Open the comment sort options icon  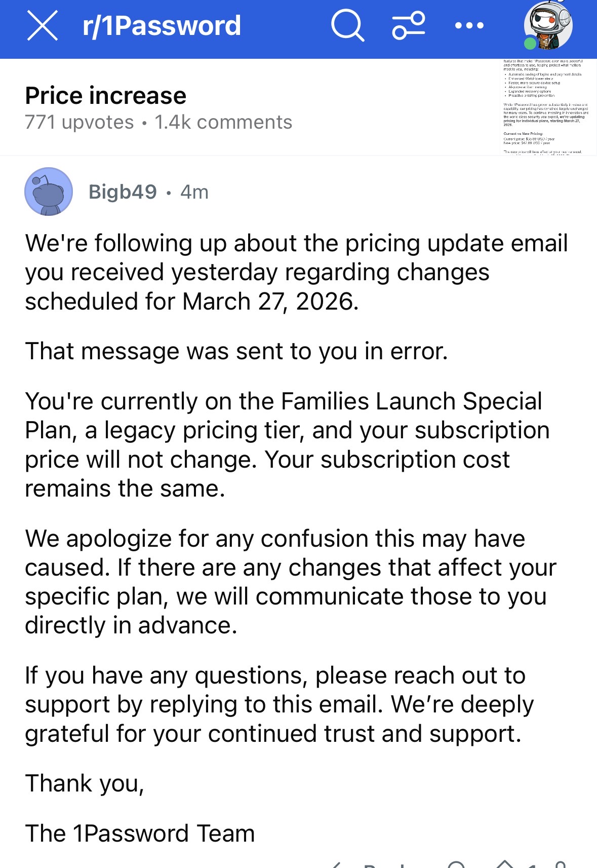409,26
